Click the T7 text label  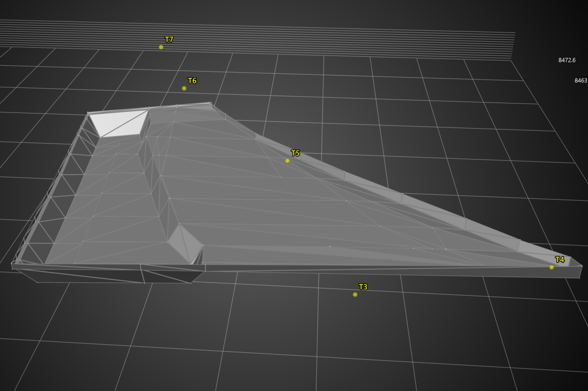169,40
